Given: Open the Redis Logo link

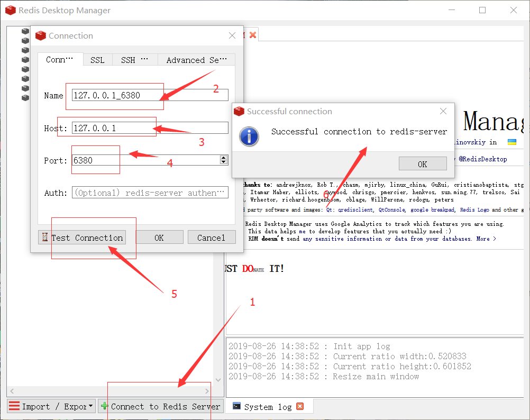Looking at the screenshot, I should click(x=474, y=209).
